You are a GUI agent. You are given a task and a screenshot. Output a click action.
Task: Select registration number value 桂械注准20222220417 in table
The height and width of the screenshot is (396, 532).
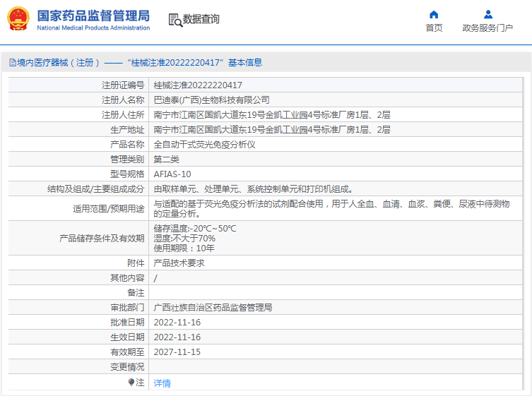[198, 85]
